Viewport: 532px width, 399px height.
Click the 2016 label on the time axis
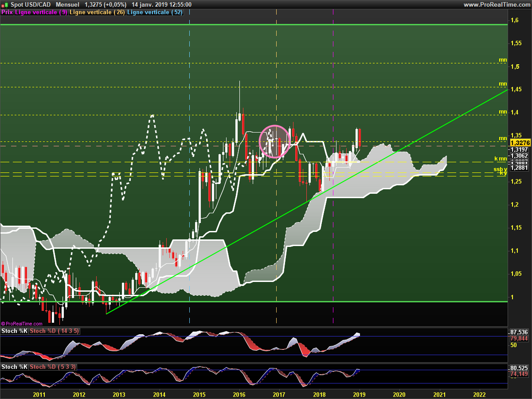(239, 394)
